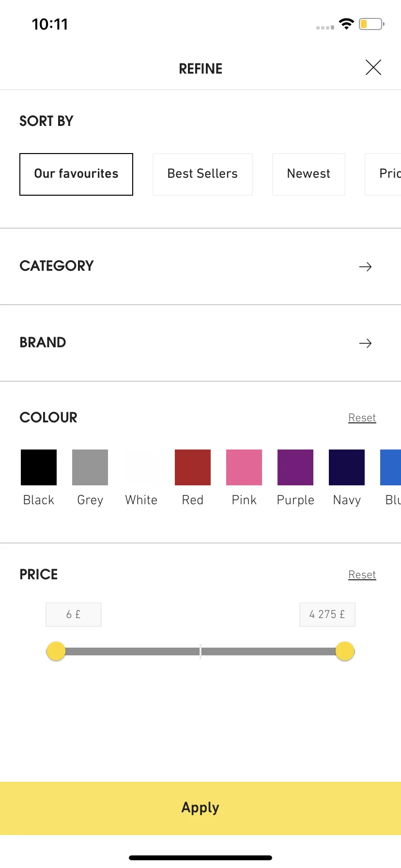401x868 pixels.
Task: Apply the selected filters
Action: 200,808
